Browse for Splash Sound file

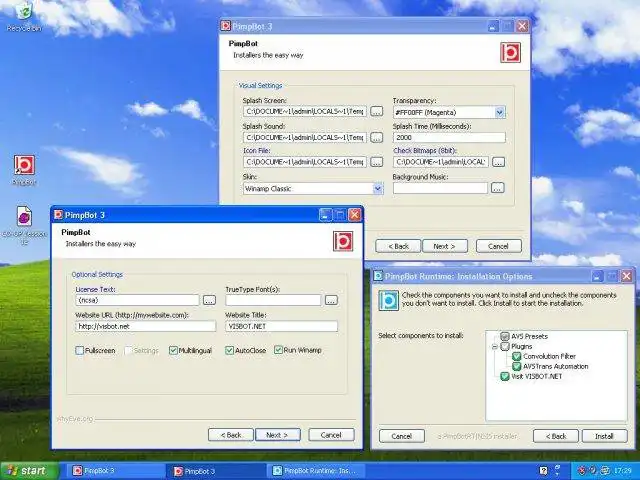coord(376,138)
